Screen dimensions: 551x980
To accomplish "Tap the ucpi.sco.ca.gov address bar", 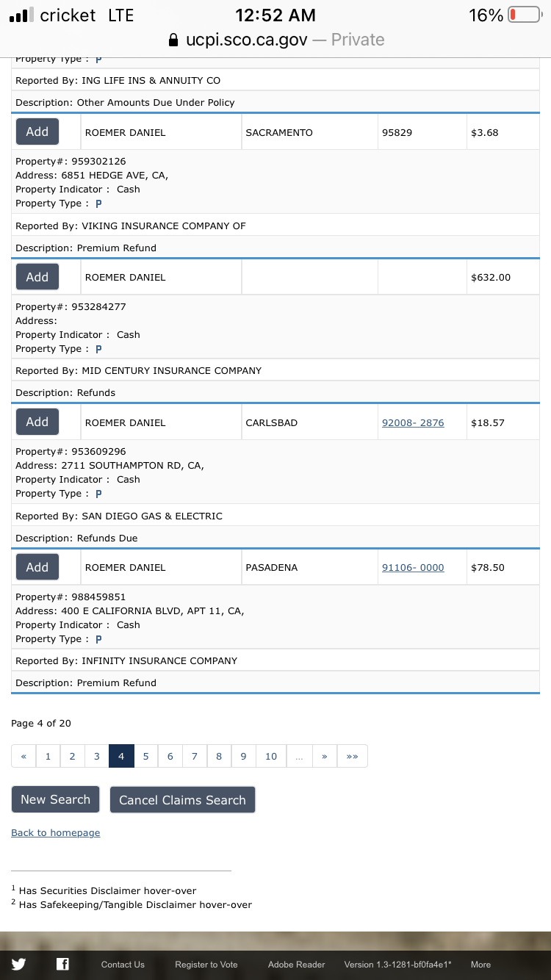I will click(x=275, y=40).
